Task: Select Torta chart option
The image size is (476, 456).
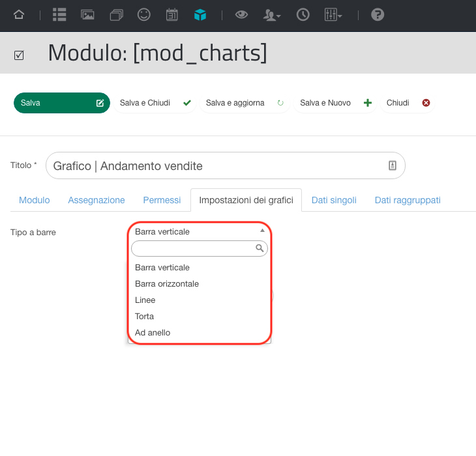Action: (200, 316)
